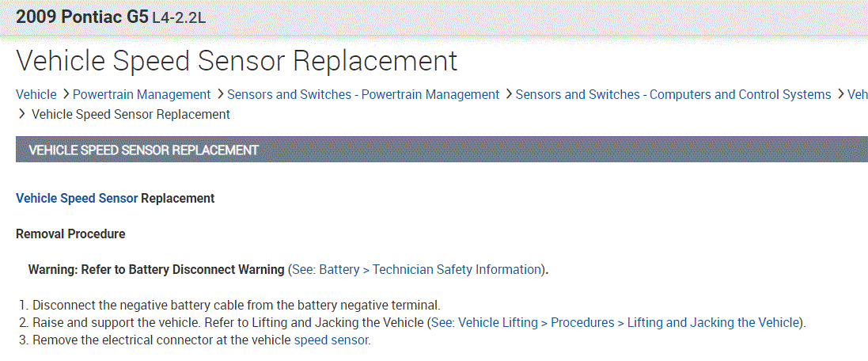This screenshot has height=361, width=868.
Task: Click the truncated breadcrumb at far right edge
Action: (858, 94)
